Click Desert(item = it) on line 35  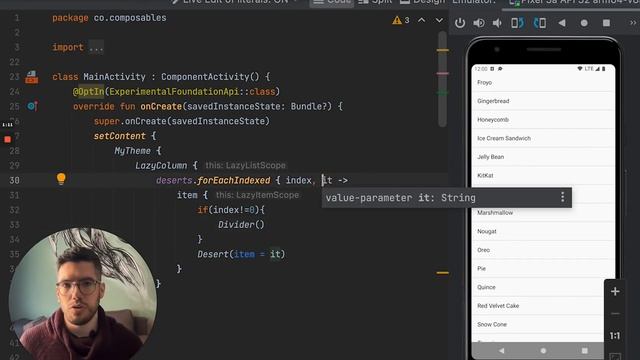(x=241, y=254)
